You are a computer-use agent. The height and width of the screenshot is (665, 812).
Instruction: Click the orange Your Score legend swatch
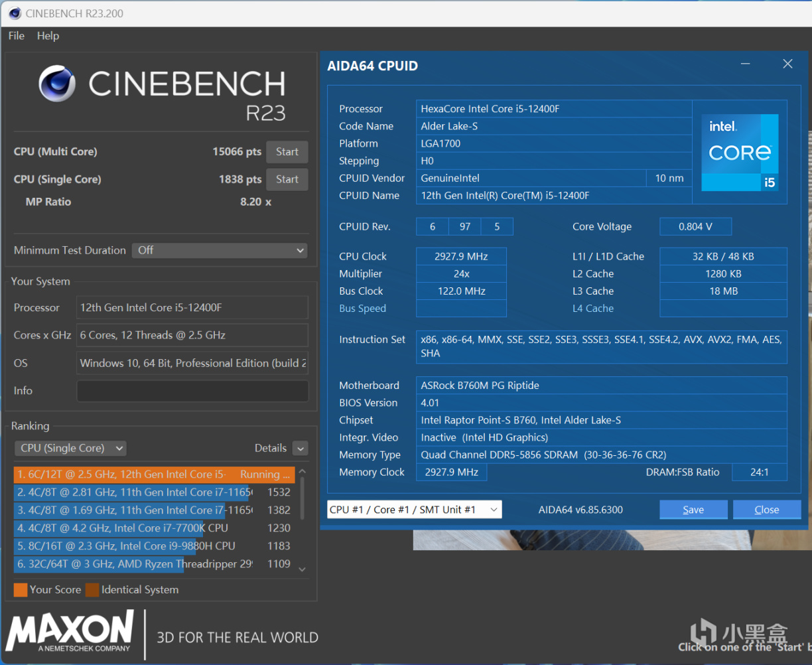pyautogui.click(x=21, y=589)
